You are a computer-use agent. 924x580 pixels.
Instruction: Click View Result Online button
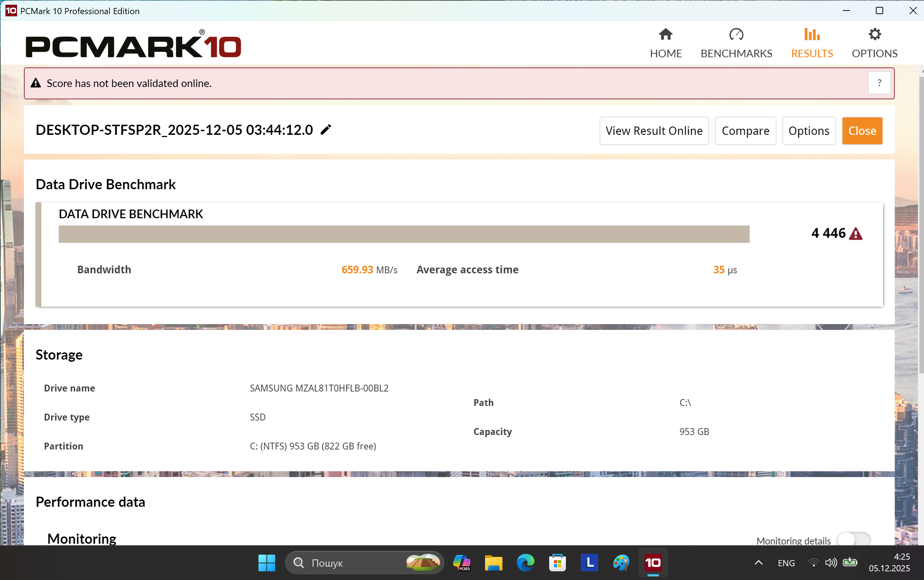[654, 131]
